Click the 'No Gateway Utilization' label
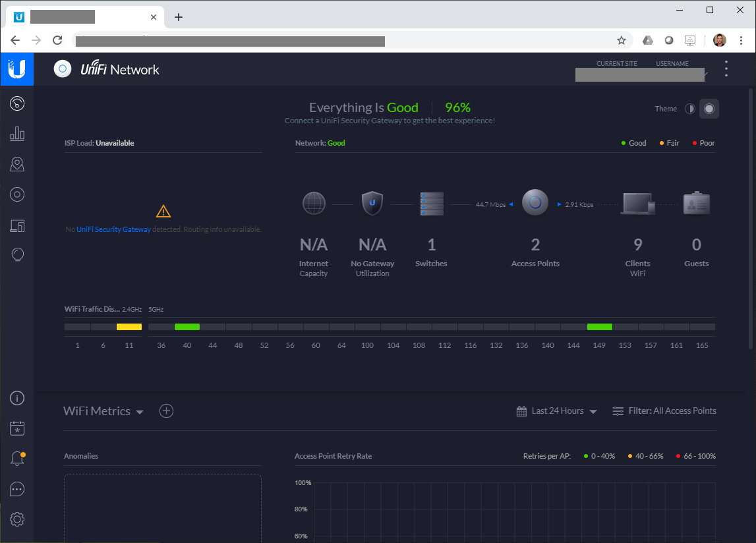Screen dimensions: 756x543 coord(372,268)
